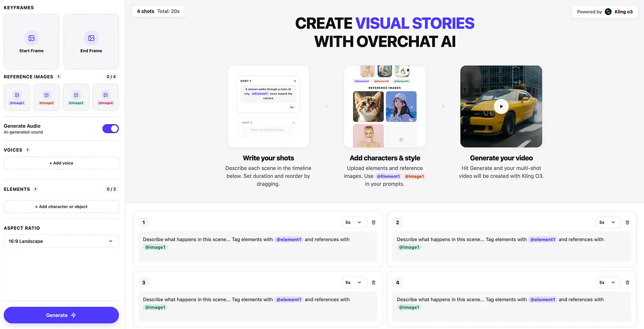Open shot 1 duration 5s dropdown

tap(354, 222)
